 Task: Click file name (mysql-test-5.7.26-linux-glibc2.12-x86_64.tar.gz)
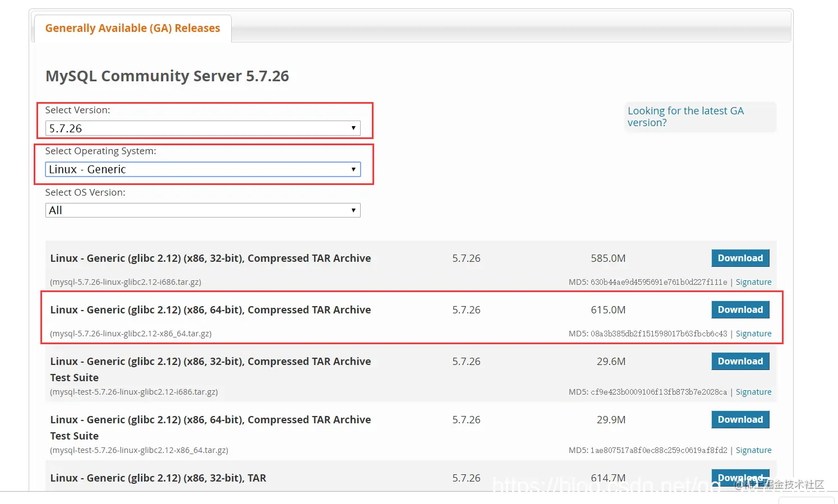pos(139,450)
